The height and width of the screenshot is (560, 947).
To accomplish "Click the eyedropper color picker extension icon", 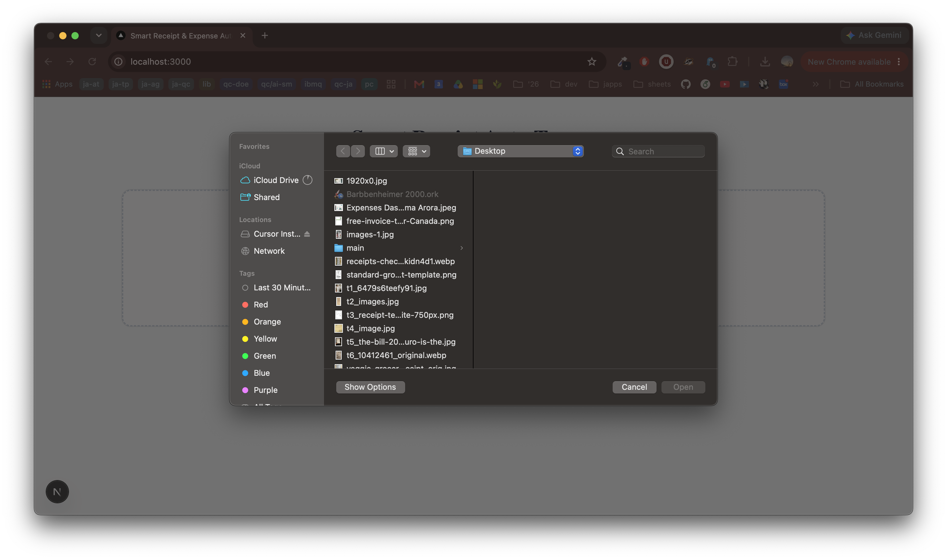I will 623,62.
